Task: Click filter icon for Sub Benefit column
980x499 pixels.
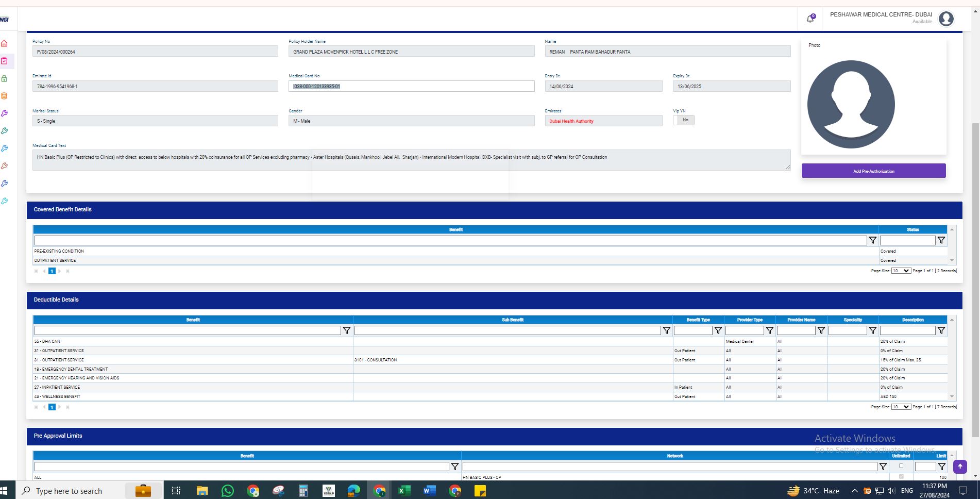Action: 666,330
